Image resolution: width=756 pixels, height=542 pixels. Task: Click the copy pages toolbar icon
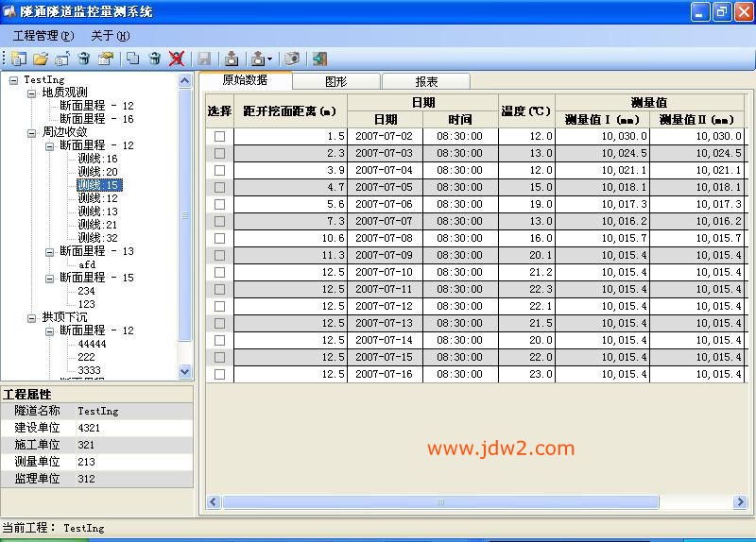tap(133, 59)
